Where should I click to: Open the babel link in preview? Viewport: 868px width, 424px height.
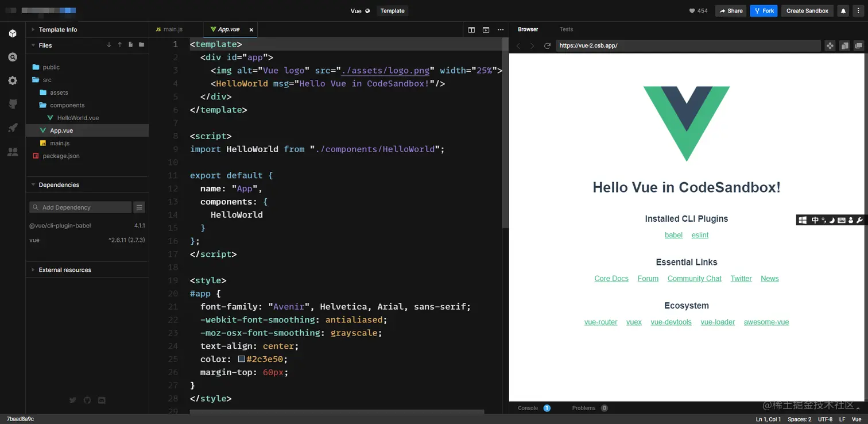(x=673, y=235)
